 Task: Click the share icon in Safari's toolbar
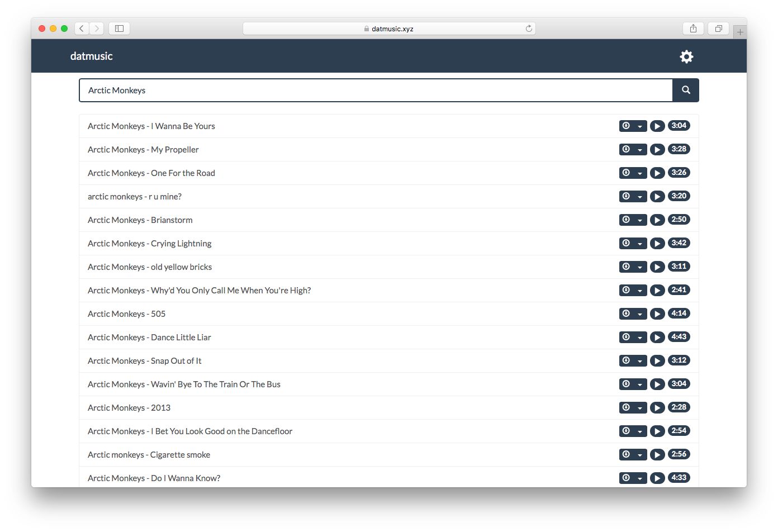pos(693,28)
